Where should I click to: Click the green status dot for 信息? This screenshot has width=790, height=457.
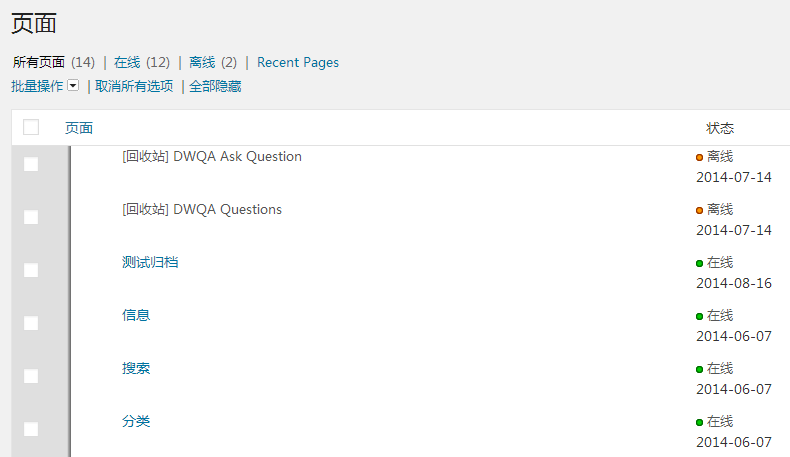[x=700, y=316]
